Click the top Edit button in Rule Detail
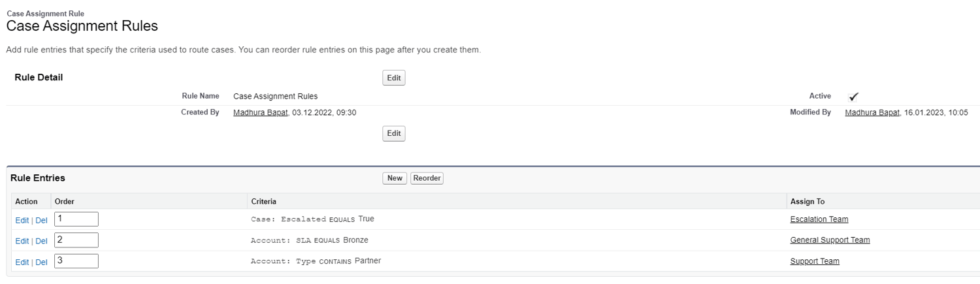 click(x=393, y=78)
